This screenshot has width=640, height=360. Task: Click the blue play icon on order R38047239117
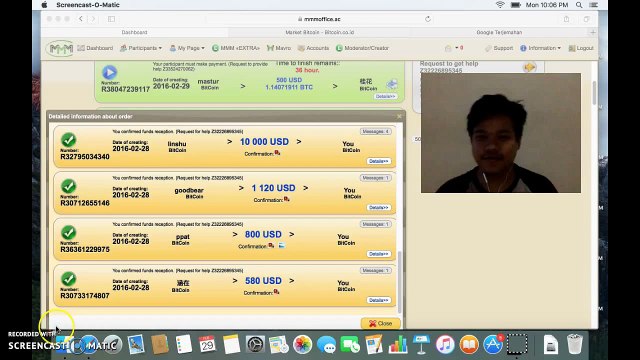(x=109, y=72)
